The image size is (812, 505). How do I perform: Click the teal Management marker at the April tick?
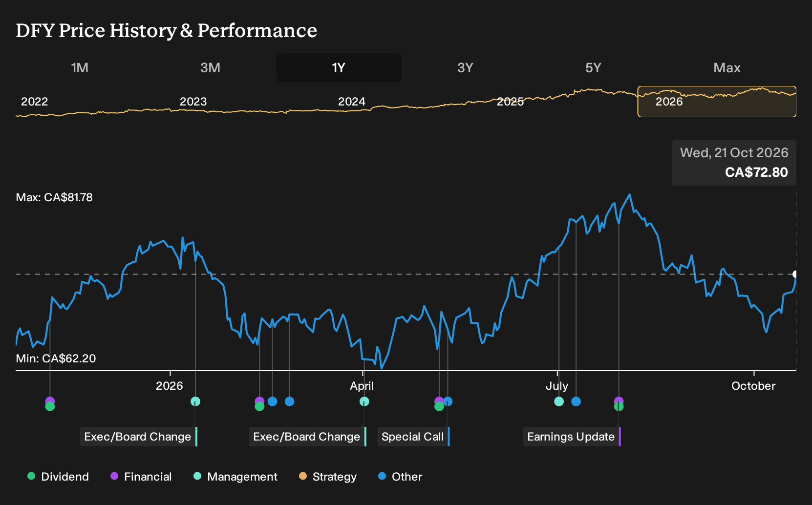coord(364,401)
